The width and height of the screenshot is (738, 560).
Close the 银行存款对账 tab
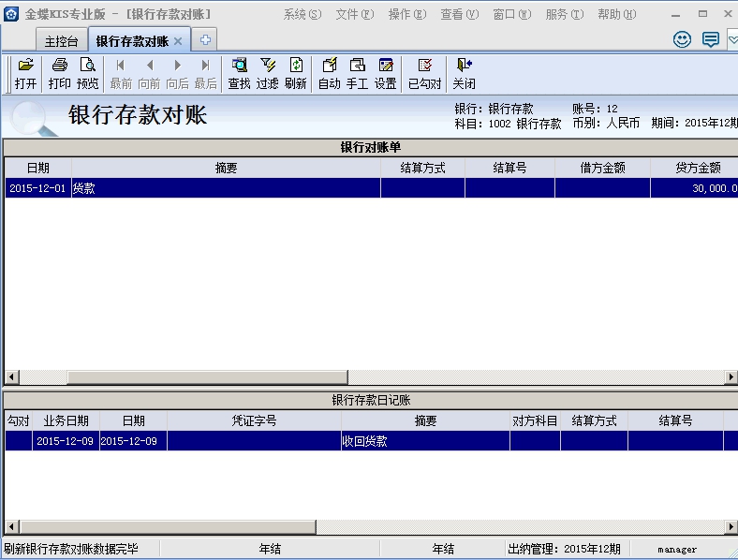click(178, 41)
